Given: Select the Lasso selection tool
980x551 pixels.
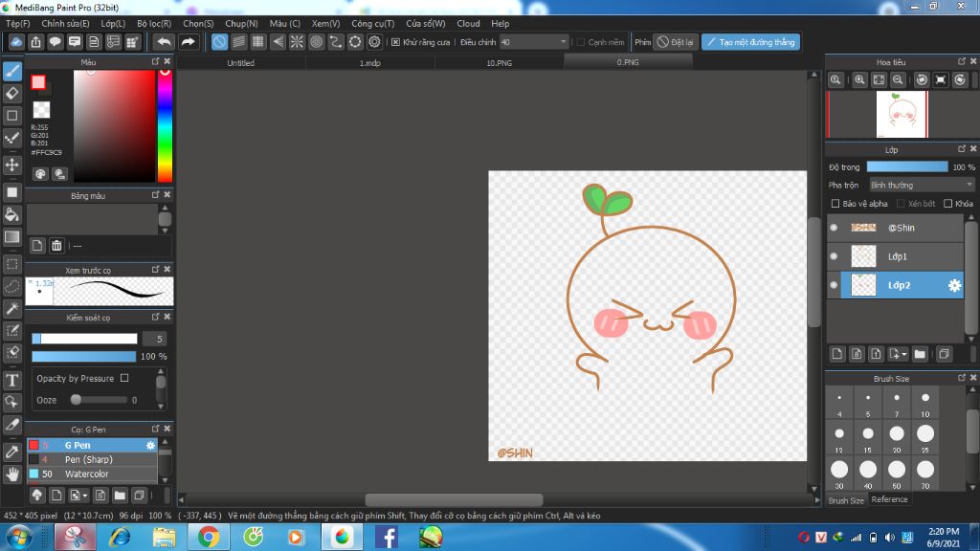Looking at the screenshot, I should [12, 286].
